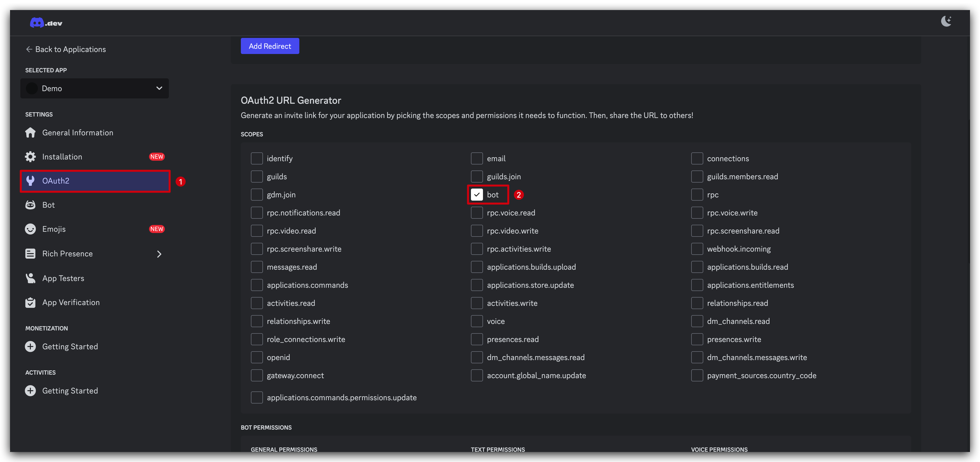
Task: Enable the email scope checkbox
Action: 477,158
